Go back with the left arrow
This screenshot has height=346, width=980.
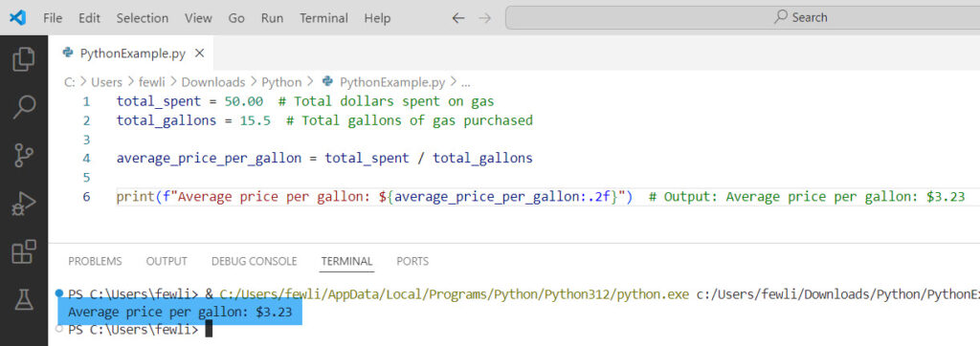coord(458,18)
